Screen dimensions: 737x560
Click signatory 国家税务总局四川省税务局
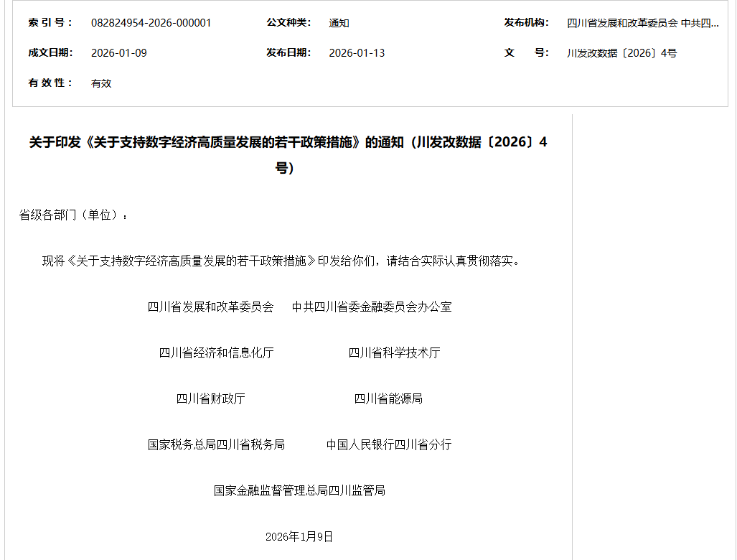tap(216, 444)
